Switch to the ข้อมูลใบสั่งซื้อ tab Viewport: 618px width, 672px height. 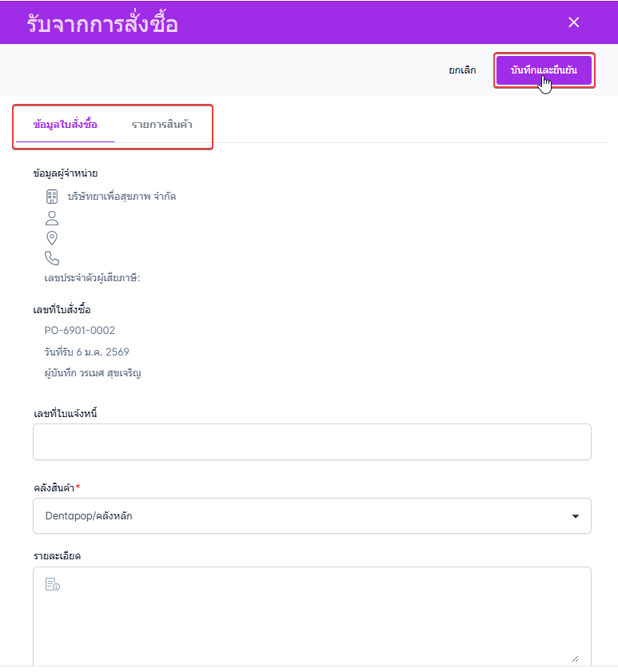[x=66, y=125]
